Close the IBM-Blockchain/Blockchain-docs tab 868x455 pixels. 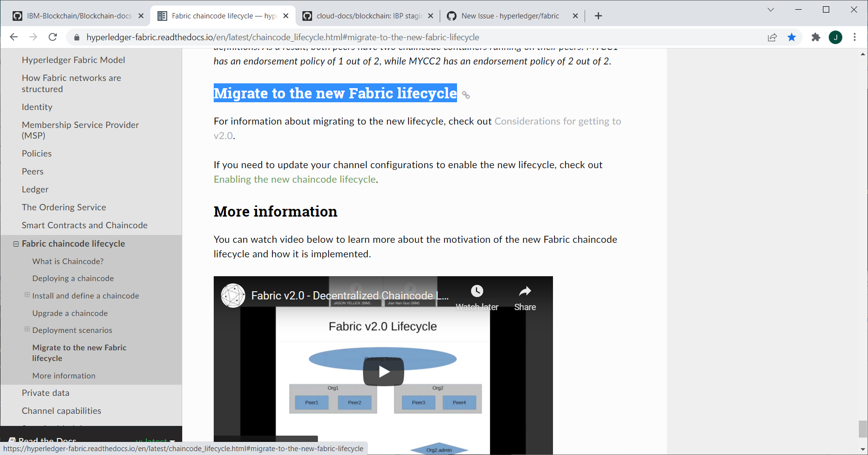click(141, 16)
